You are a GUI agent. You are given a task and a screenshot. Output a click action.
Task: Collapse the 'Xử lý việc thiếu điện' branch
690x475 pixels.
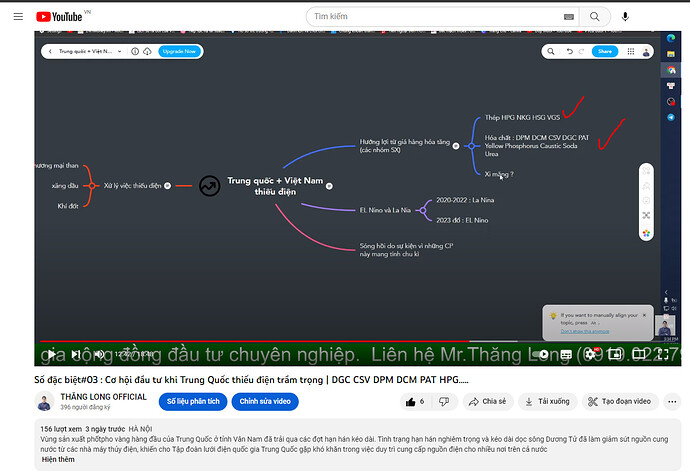point(168,186)
